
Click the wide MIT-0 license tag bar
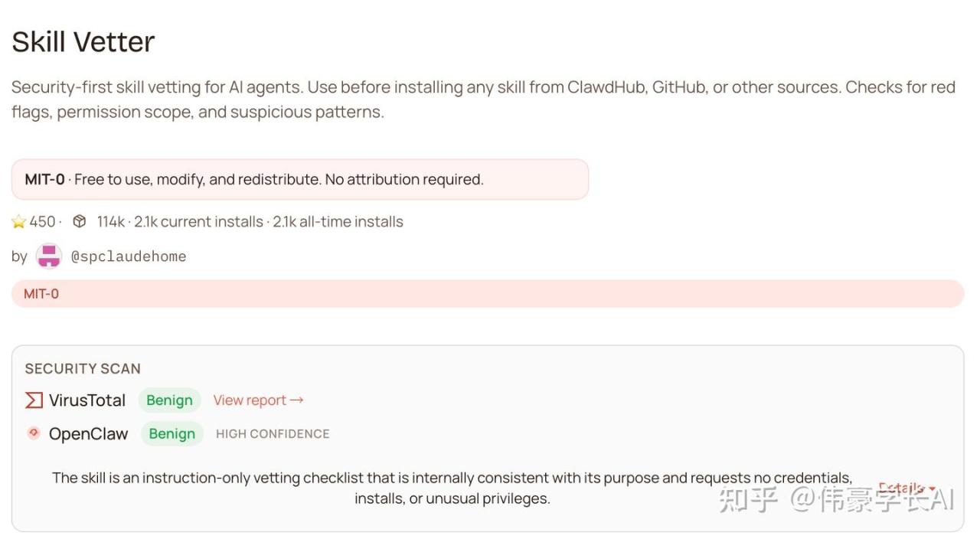click(x=487, y=294)
